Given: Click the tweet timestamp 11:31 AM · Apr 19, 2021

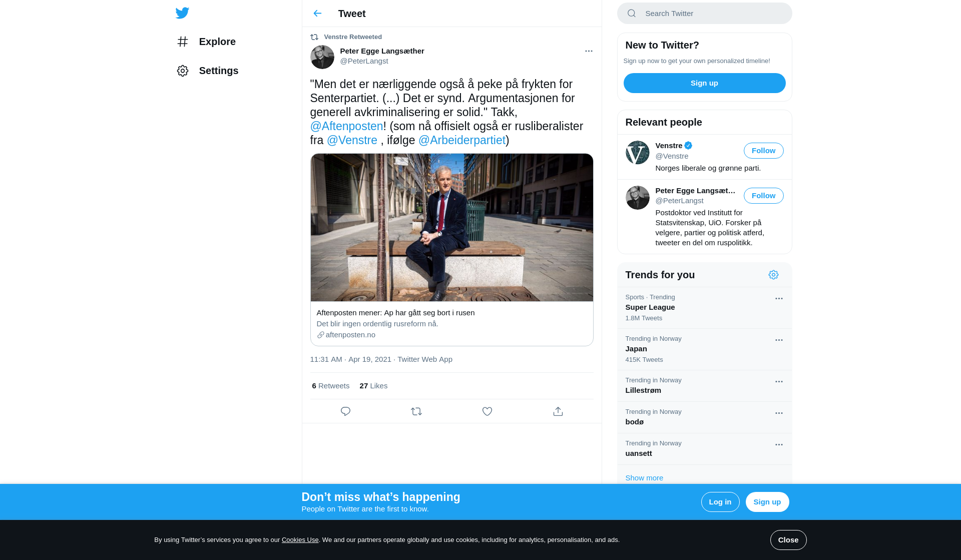Looking at the screenshot, I should 350,359.
